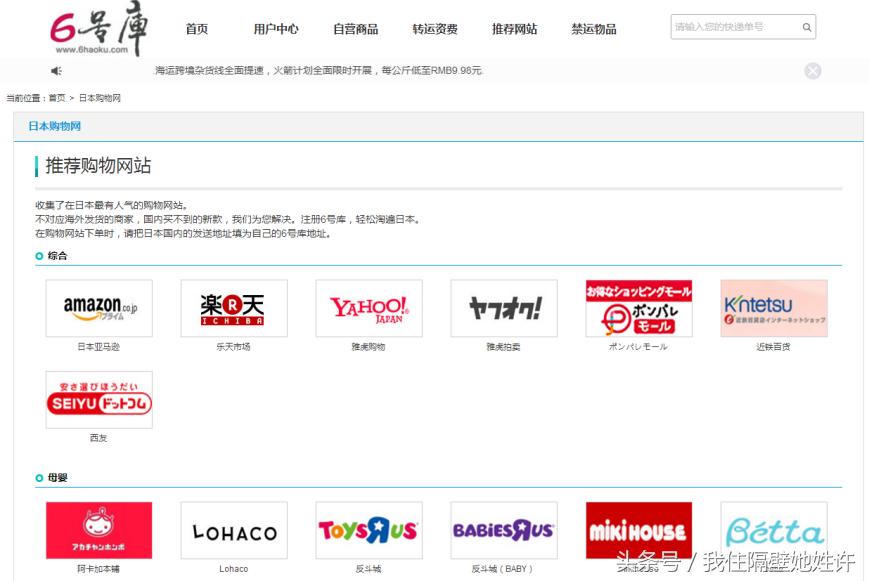
Task: Click the search magnifier icon
Action: point(806,28)
